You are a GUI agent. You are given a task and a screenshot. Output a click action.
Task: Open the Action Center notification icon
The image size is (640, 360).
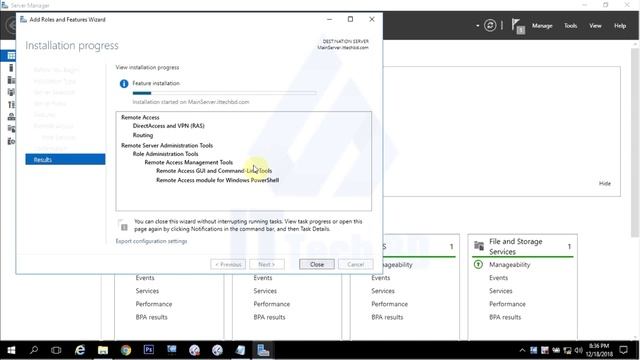pos(623,350)
